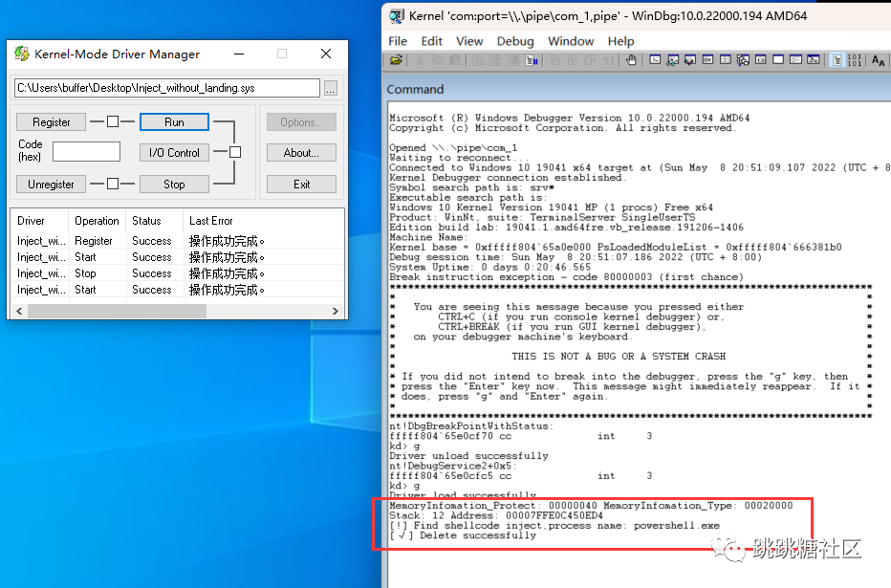Open the Disassembly window icon
Image resolution: width=891 pixels, height=588 pixels.
click(x=758, y=59)
